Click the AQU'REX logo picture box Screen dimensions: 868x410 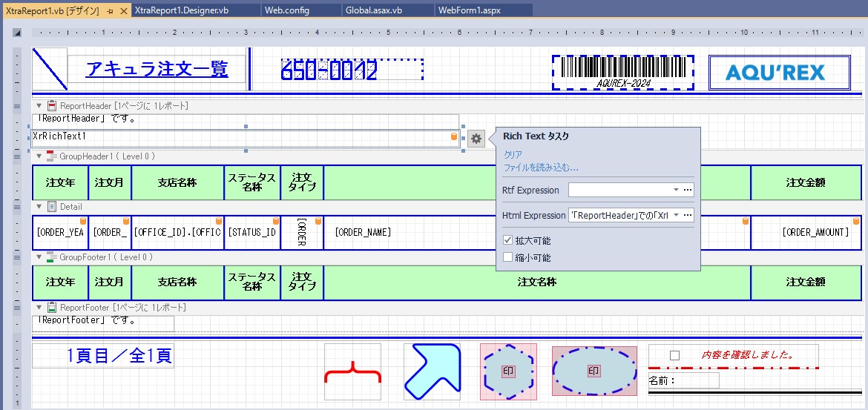click(x=777, y=72)
